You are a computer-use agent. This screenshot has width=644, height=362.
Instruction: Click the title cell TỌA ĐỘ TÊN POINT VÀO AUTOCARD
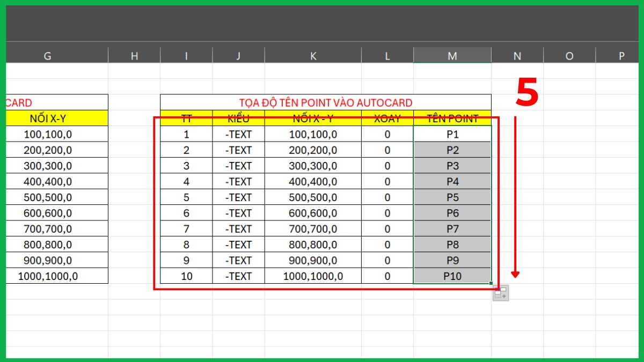(x=326, y=102)
